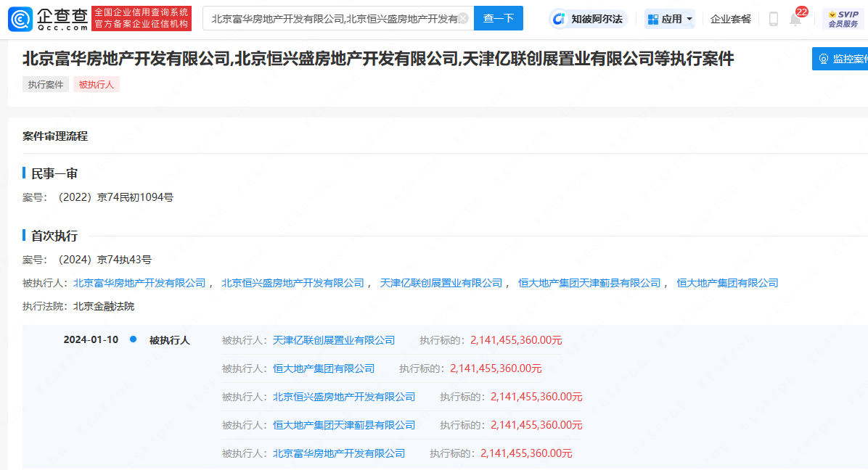Screen dimensions: 868x470
Task: Click the bold 被执行人 timeline event label
Action: click(169, 341)
